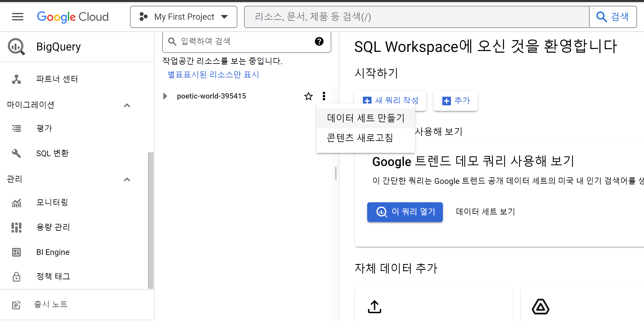Click the BI Engine table icon
644x321 pixels.
point(16,252)
